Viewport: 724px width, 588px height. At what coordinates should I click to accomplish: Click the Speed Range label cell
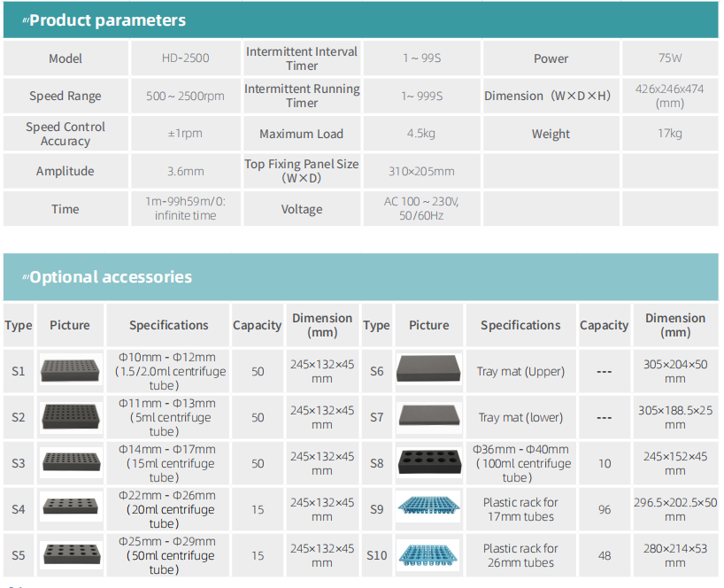pyautogui.click(x=65, y=96)
